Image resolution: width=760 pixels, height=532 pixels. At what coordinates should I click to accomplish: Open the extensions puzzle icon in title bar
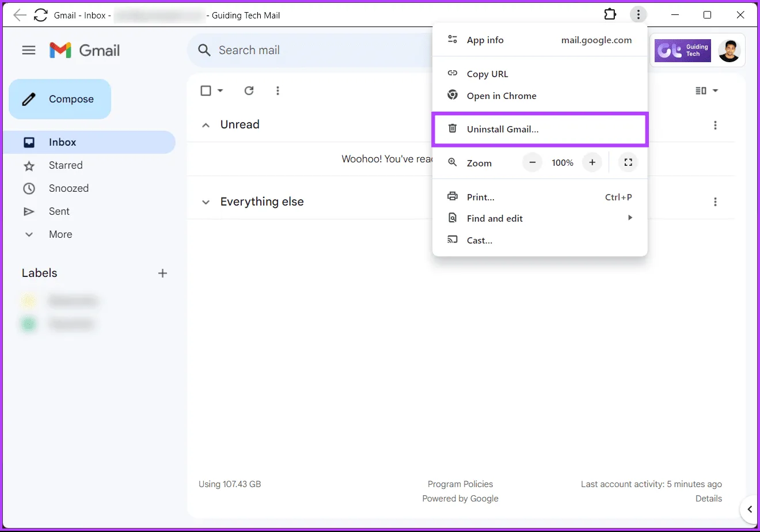[610, 14]
